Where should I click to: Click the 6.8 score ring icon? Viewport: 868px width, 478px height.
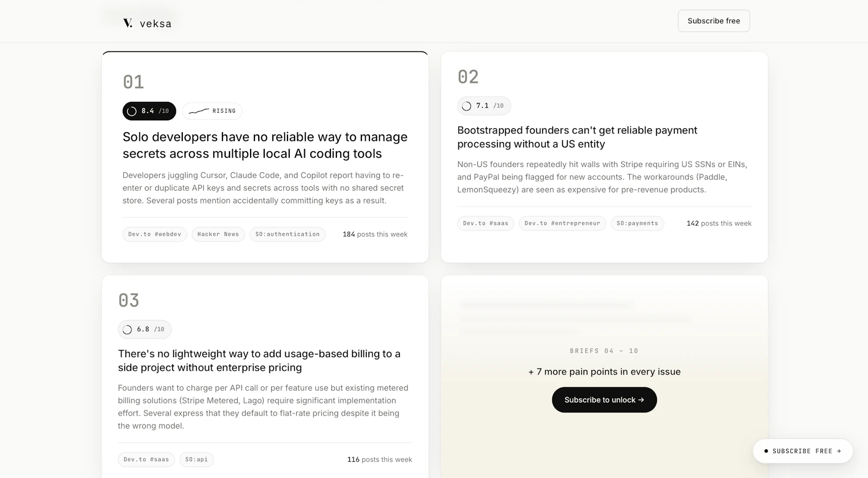pos(127,330)
